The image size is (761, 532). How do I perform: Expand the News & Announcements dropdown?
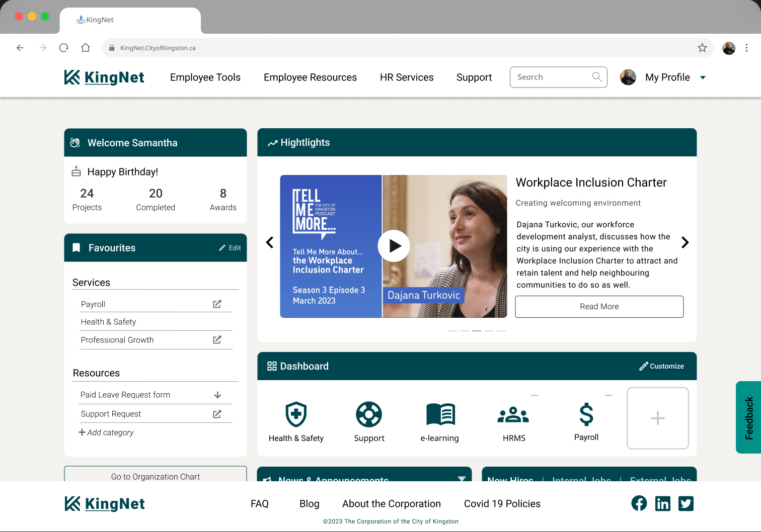(x=462, y=478)
